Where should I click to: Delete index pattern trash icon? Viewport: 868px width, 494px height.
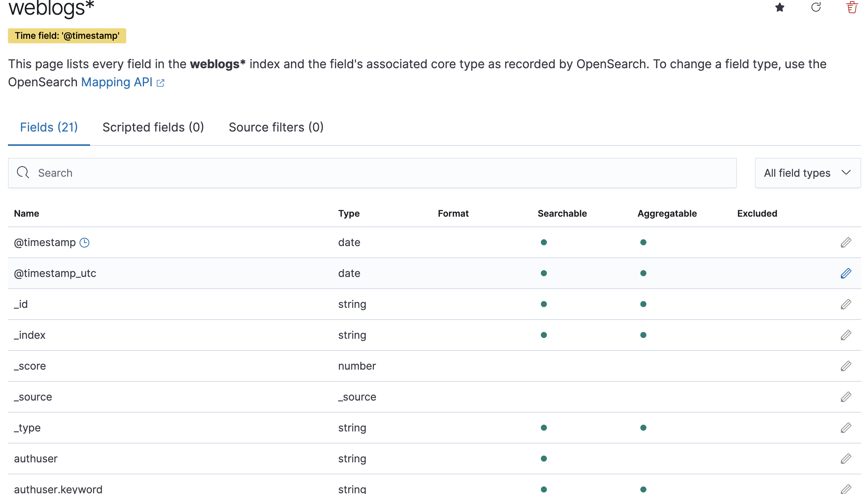(852, 7)
